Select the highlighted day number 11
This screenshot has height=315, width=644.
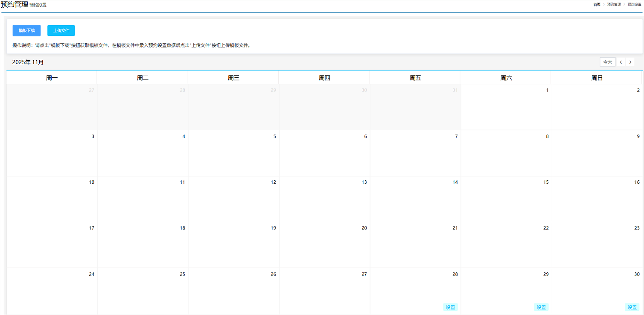pos(183,182)
